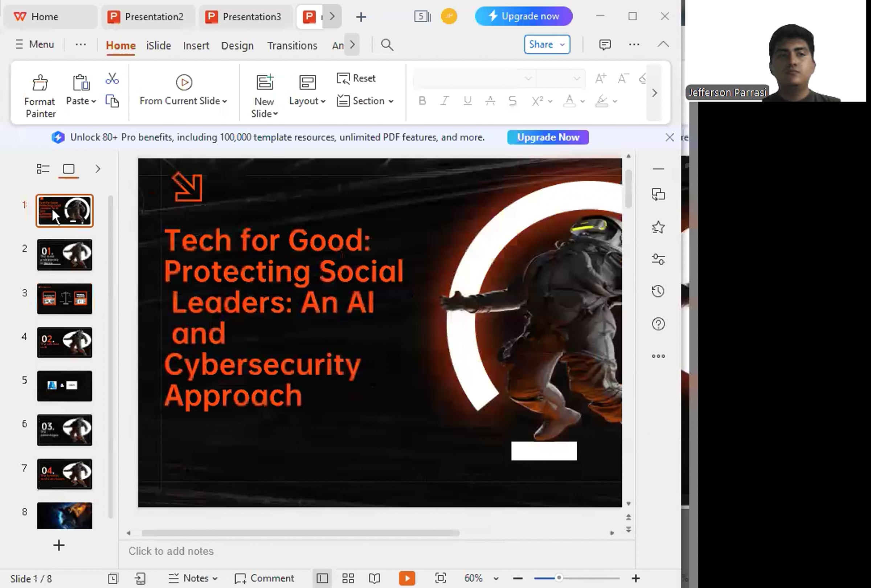The width and height of the screenshot is (871, 588).
Task: Click the Copy icon in ribbon
Action: pos(112,101)
